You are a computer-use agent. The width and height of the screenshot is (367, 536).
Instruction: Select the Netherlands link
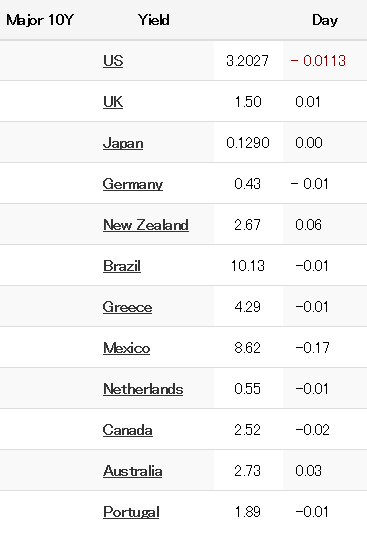(143, 389)
